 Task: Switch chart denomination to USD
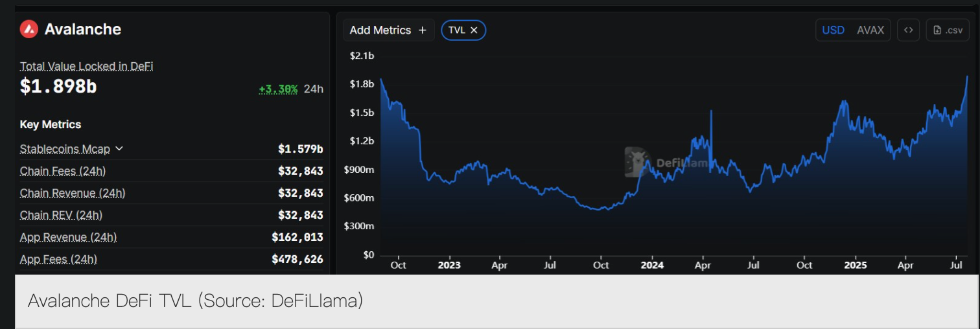(x=833, y=30)
